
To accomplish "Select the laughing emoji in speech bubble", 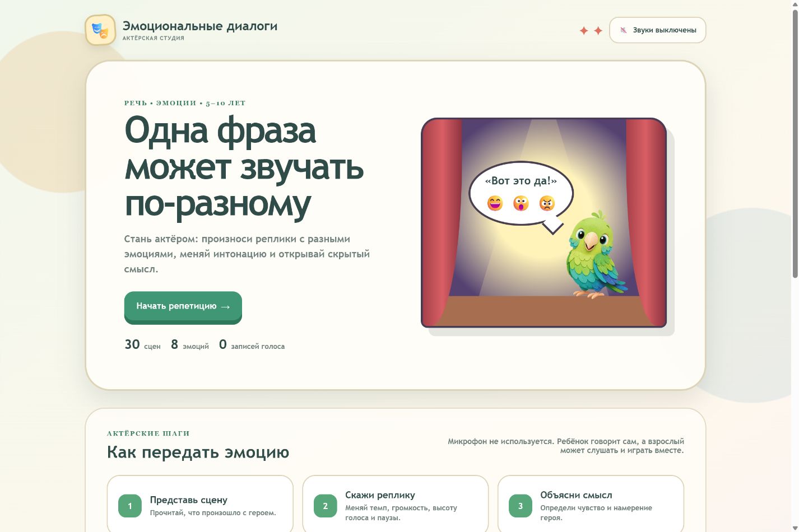I will 495,203.
